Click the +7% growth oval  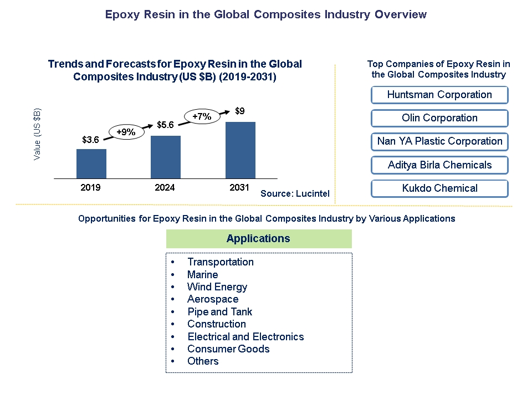202,116
